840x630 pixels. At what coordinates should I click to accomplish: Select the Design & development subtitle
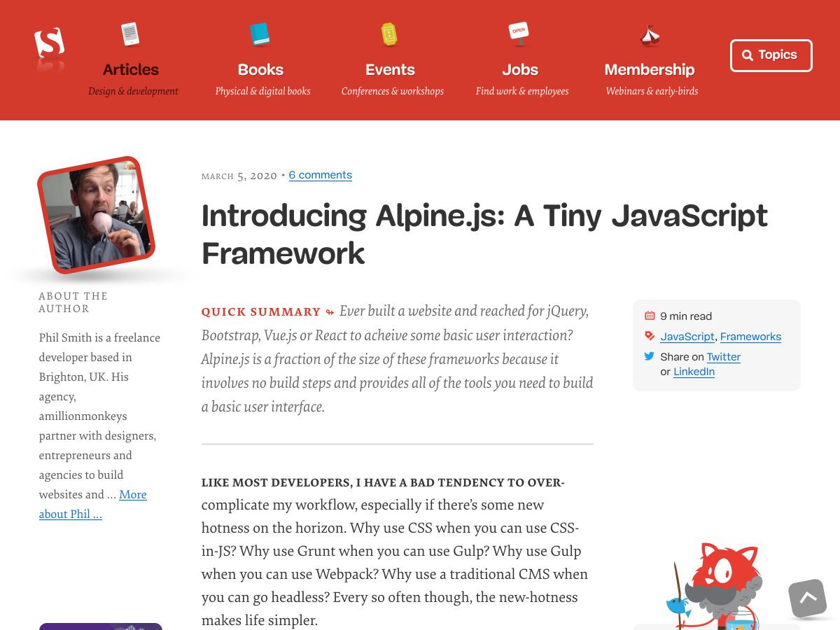[133, 91]
